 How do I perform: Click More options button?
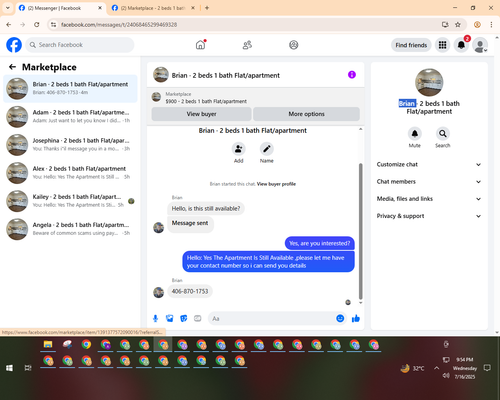[306, 114]
